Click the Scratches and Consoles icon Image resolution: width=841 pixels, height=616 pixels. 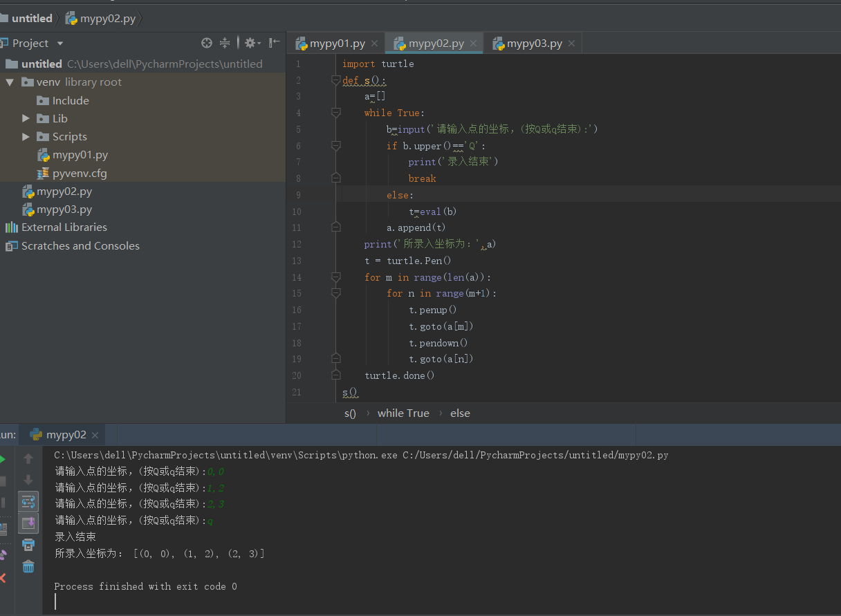[11, 246]
